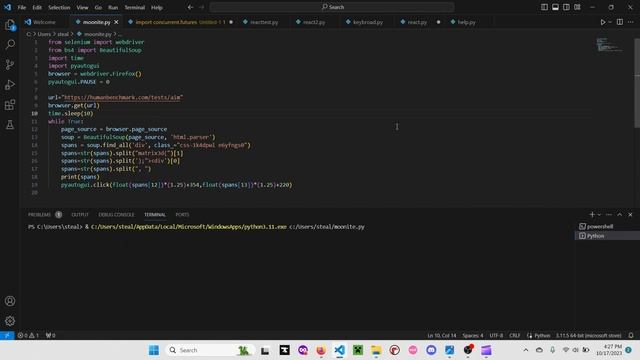Open the Windows Start button
640x360 pixels.
coord(154,350)
